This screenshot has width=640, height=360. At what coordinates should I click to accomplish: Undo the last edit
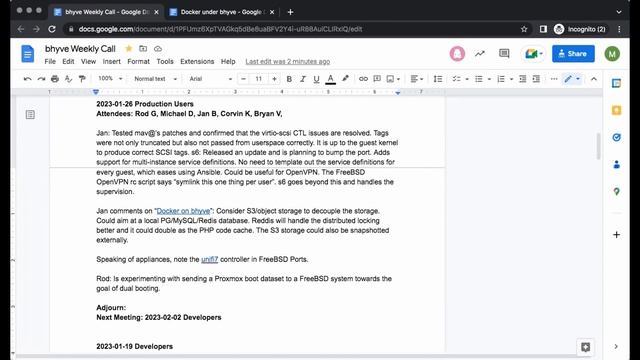click(x=27, y=79)
